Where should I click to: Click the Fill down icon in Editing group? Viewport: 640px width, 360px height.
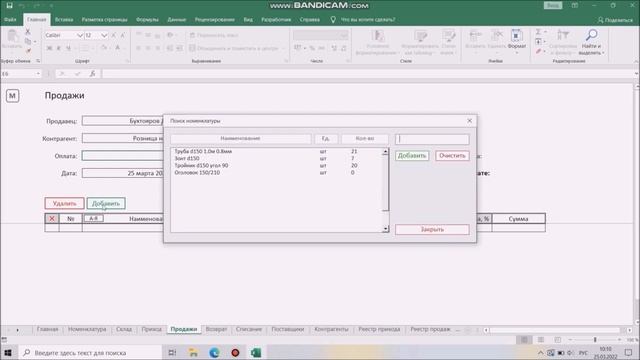(x=538, y=42)
